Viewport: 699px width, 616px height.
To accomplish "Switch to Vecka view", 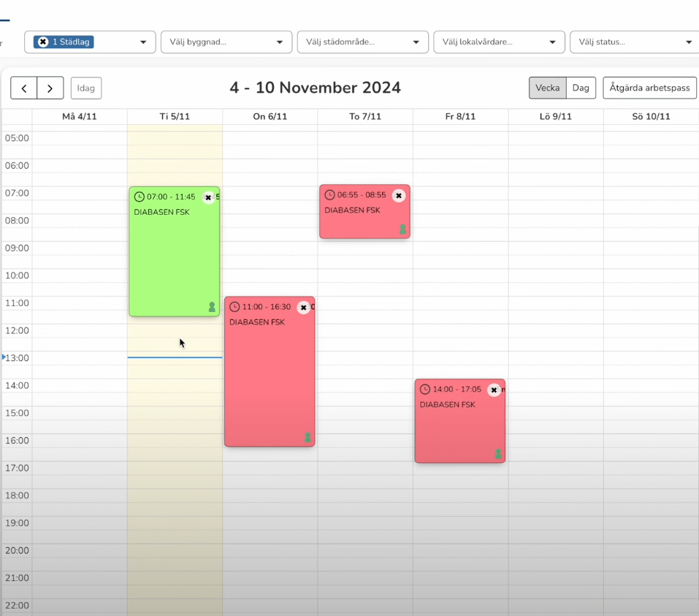I will click(x=547, y=88).
